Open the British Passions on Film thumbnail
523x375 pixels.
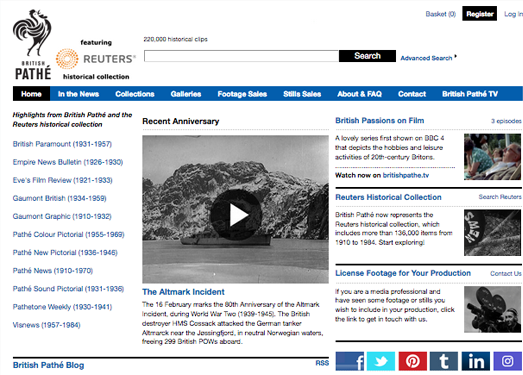coord(492,157)
